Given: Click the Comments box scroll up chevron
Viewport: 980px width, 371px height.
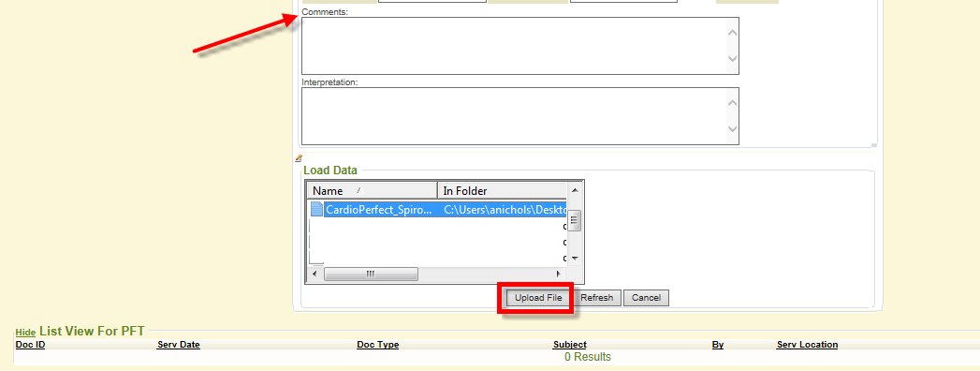Looking at the screenshot, I should 733,33.
